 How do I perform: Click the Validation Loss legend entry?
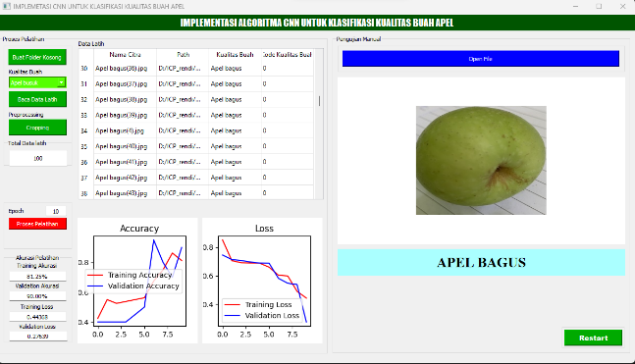point(262,315)
